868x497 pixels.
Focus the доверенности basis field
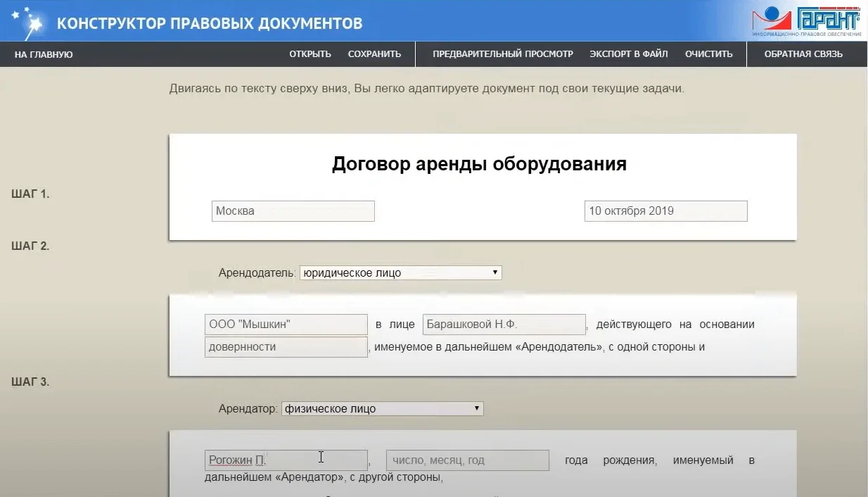286,347
